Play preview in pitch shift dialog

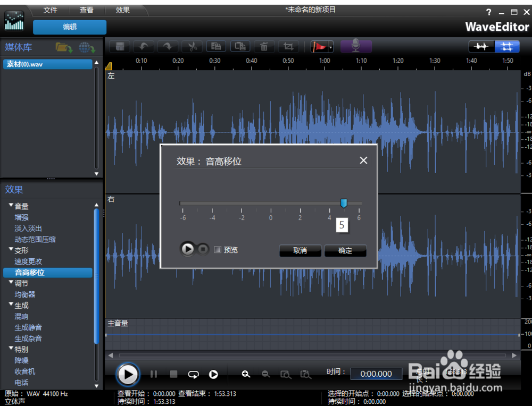click(x=187, y=249)
